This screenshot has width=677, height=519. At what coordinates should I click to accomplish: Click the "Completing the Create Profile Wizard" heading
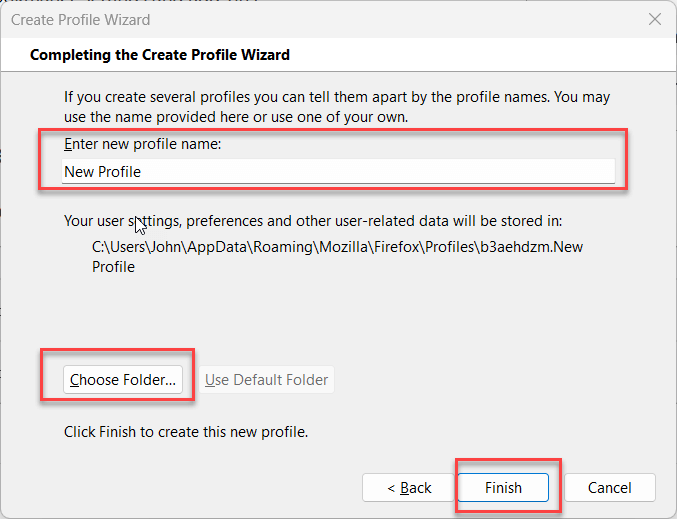160,55
